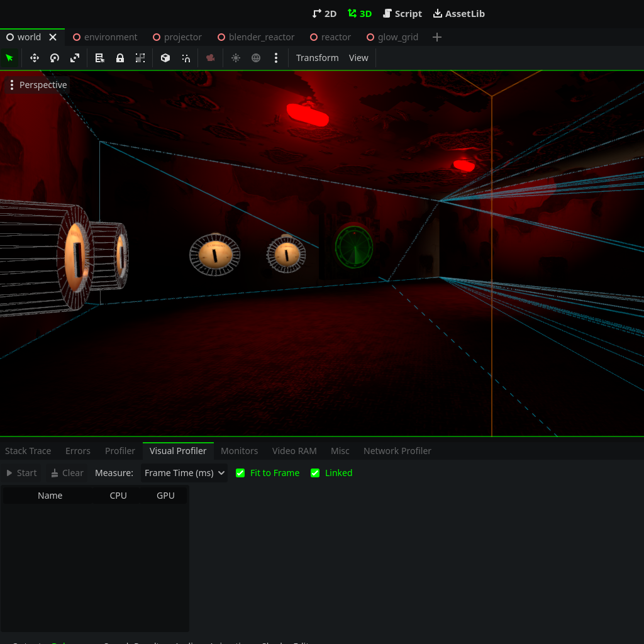
Task: Open the Transform menu
Action: point(318,58)
